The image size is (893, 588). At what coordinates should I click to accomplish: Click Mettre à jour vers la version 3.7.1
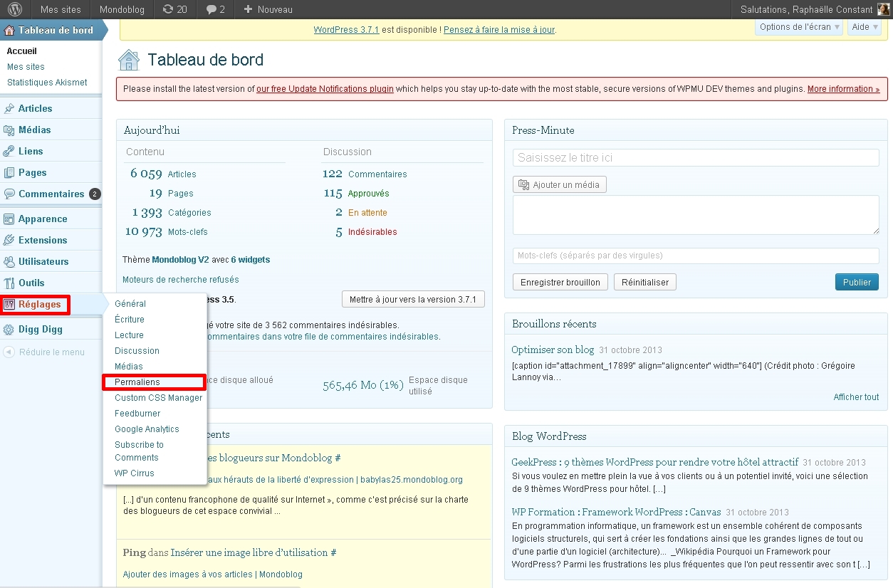point(413,300)
